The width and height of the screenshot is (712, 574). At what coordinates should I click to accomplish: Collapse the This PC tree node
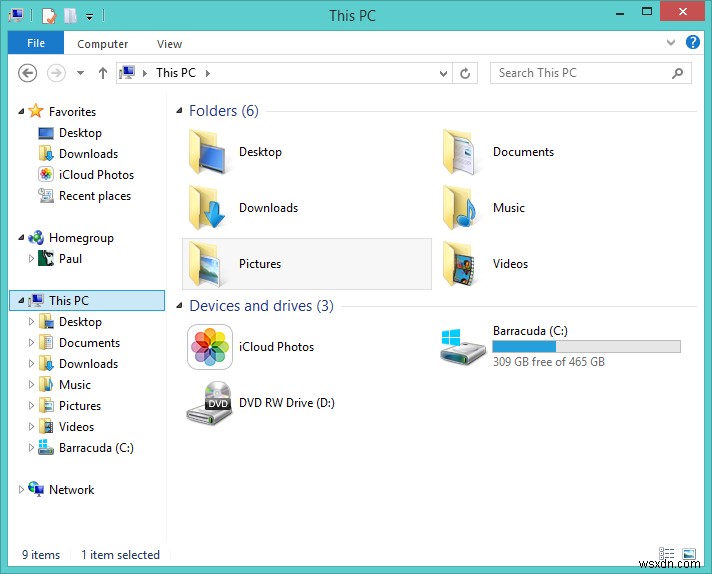click(21, 301)
